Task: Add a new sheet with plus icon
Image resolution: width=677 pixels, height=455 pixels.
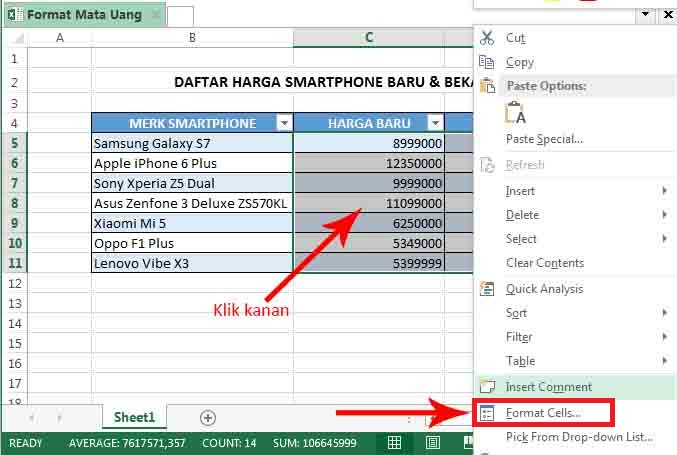Action: coord(208,418)
